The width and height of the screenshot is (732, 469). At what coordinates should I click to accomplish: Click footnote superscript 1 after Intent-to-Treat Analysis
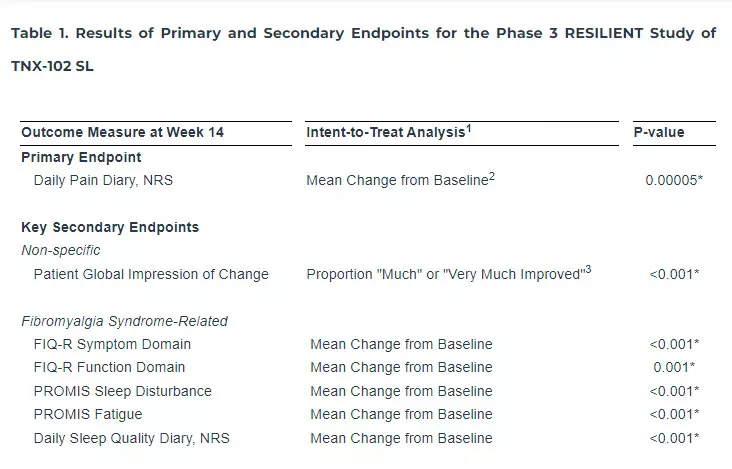[x=469, y=128]
